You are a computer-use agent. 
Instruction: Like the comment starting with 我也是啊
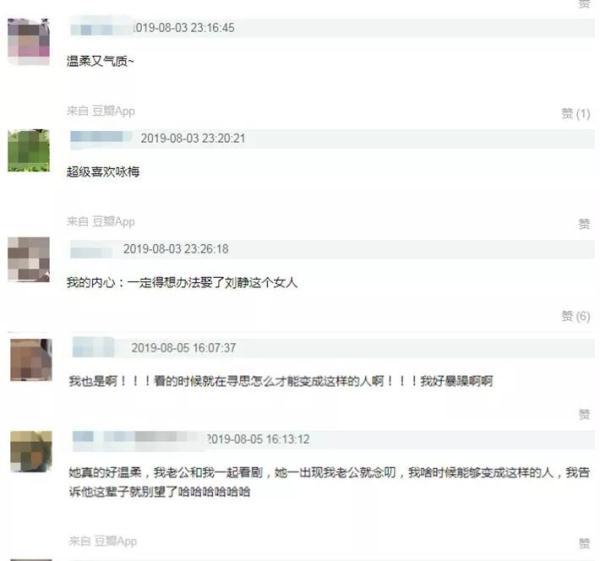coord(584,414)
